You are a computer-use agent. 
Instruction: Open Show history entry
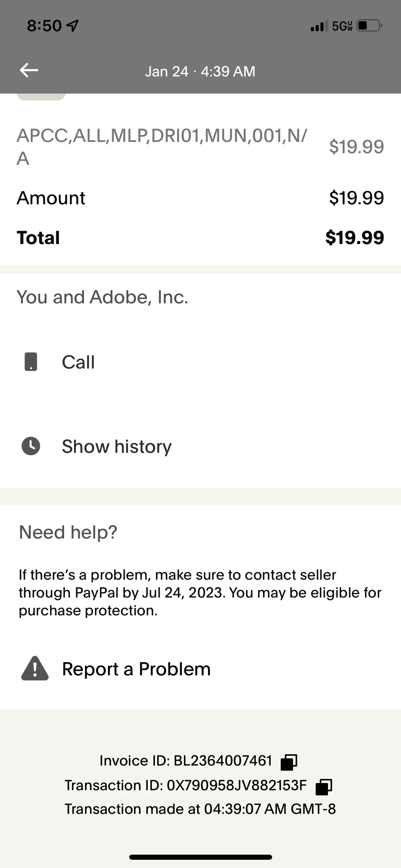tap(117, 446)
